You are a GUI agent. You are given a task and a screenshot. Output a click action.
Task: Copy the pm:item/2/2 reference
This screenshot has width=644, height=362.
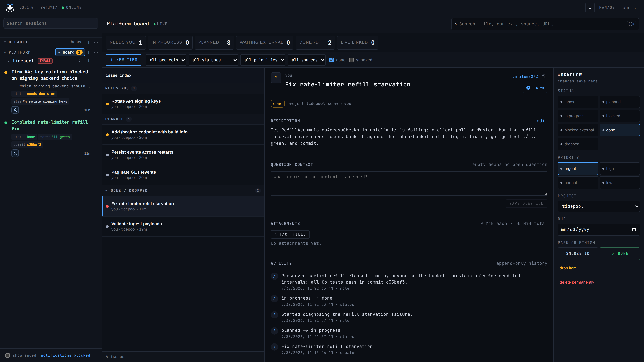pos(543,76)
